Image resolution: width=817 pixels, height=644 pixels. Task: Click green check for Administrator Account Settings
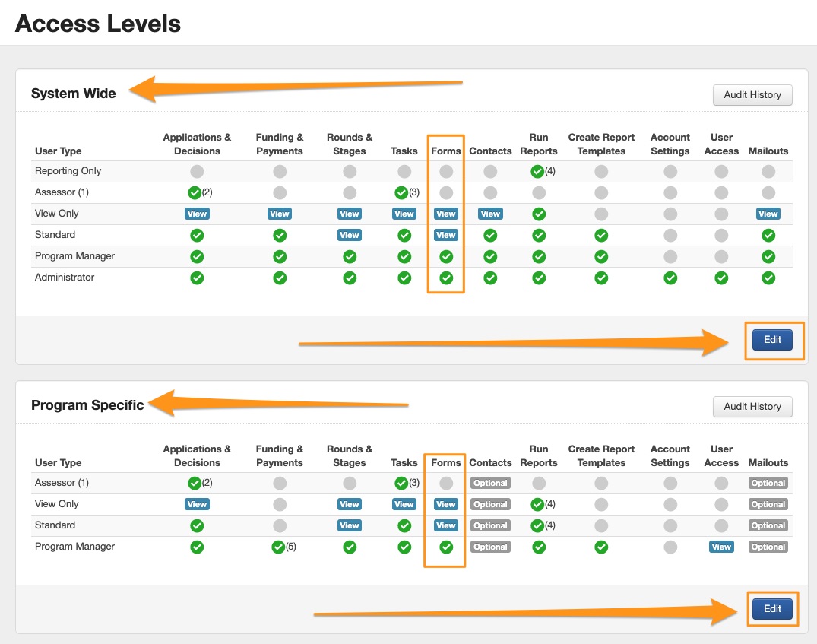(670, 278)
